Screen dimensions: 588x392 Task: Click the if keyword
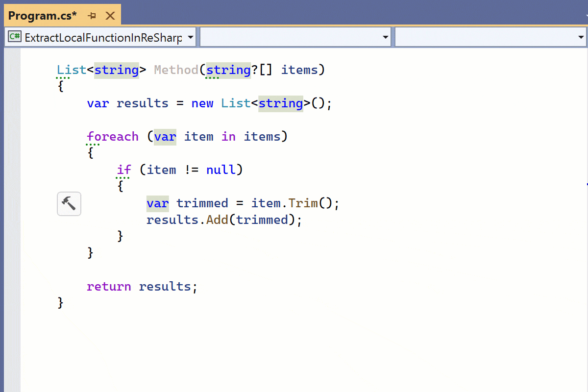coord(124,170)
